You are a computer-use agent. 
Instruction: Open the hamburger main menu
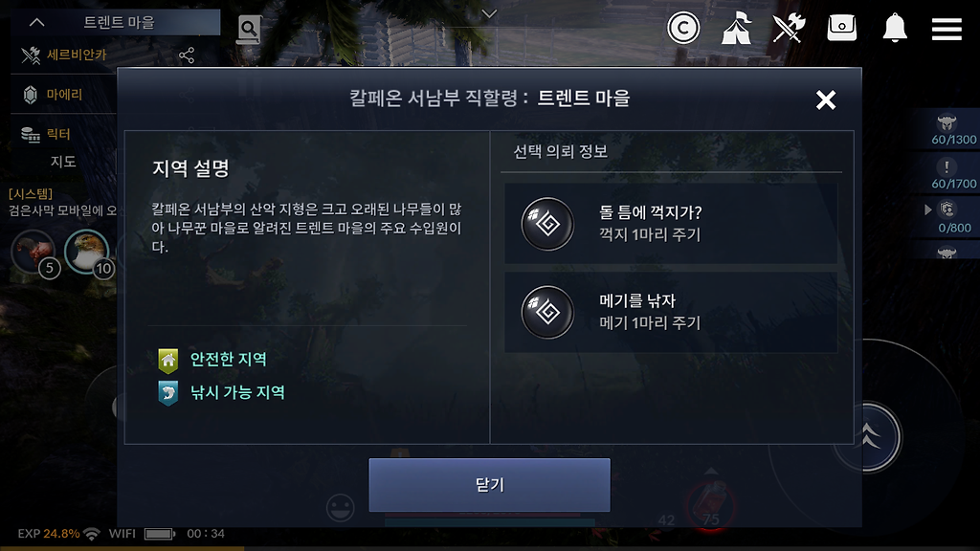click(x=947, y=29)
